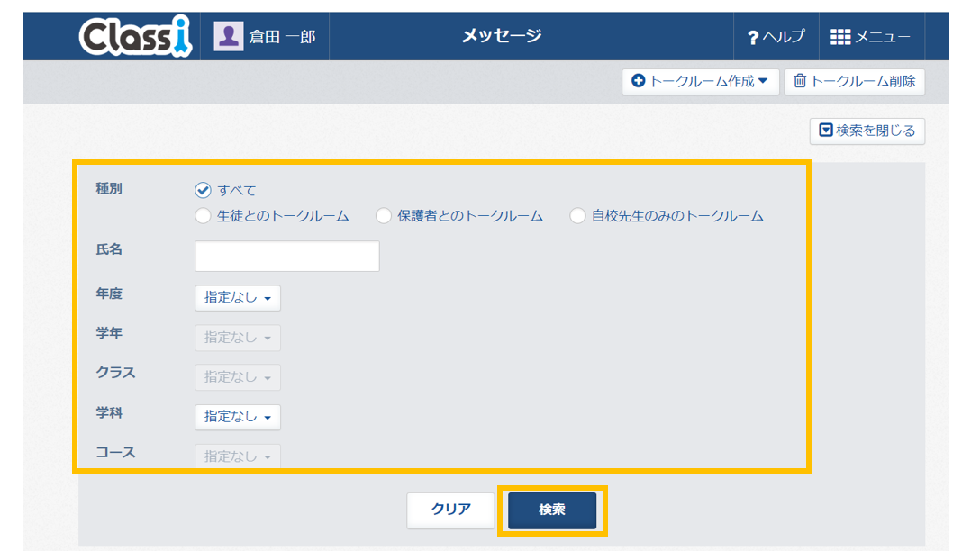This screenshot has width=971, height=560.
Task: Open the クラス dropdown
Action: click(238, 377)
